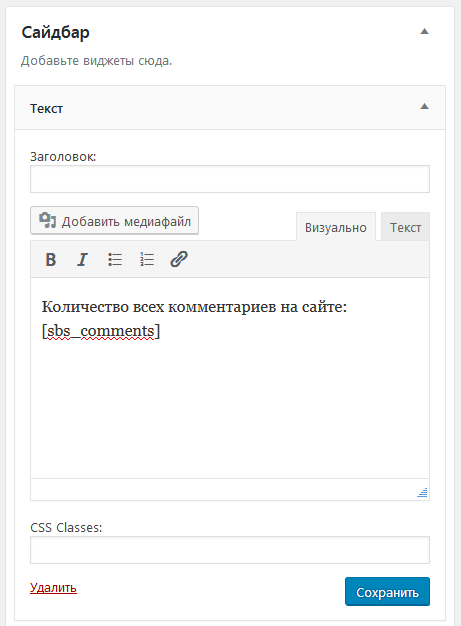Click the Добавить медиафайл button
The image size is (461, 626).
[x=115, y=220]
